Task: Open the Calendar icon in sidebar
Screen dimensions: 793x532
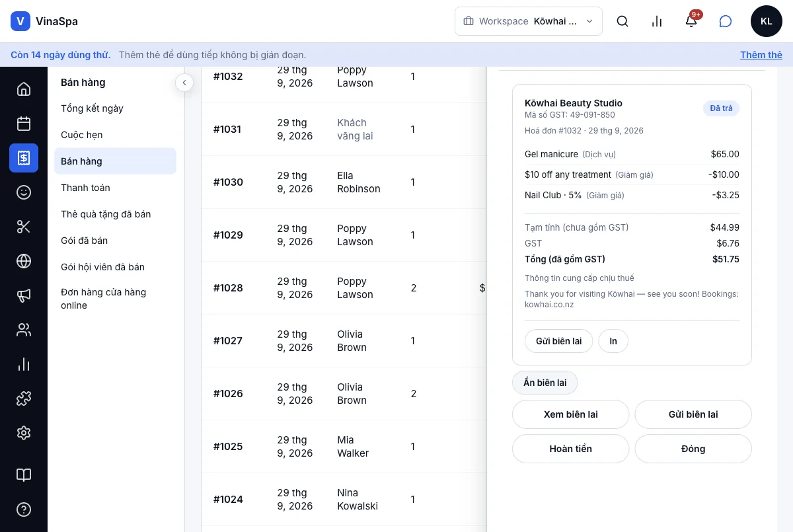Action: [24, 124]
